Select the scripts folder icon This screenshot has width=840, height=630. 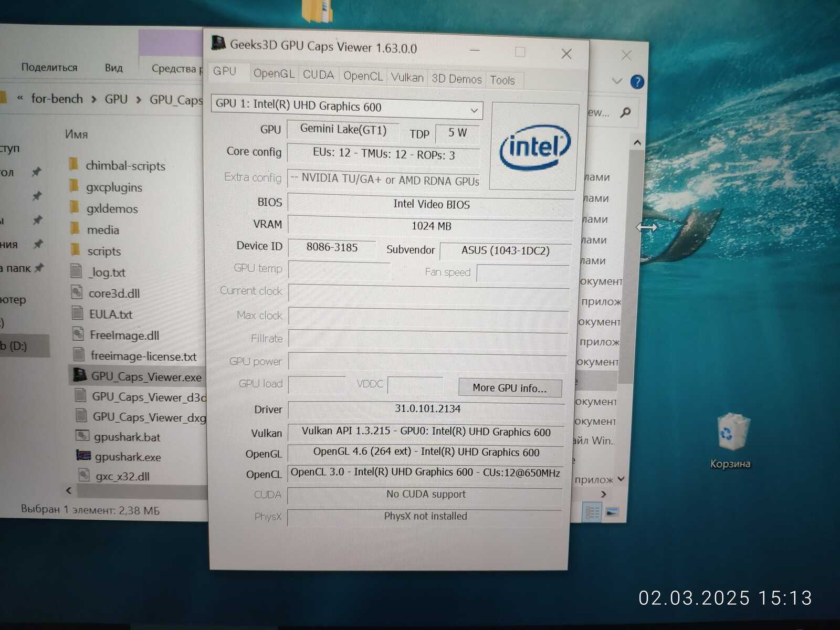click(76, 250)
